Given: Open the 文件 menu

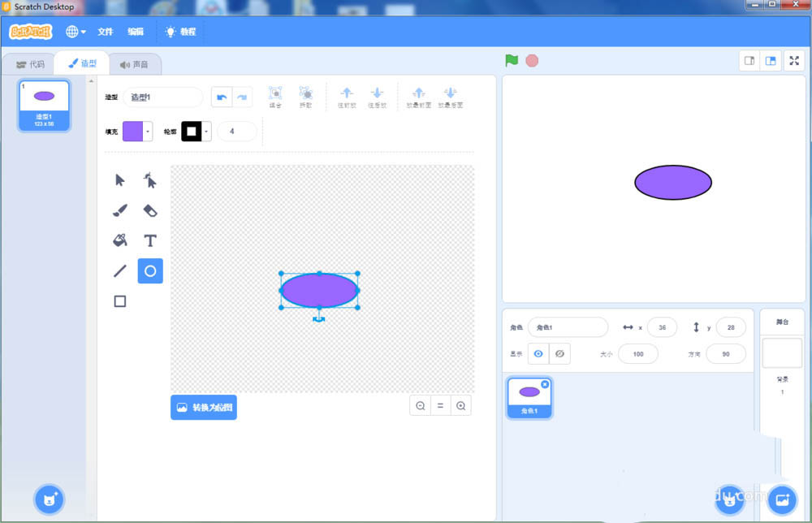Looking at the screenshot, I should click(105, 32).
